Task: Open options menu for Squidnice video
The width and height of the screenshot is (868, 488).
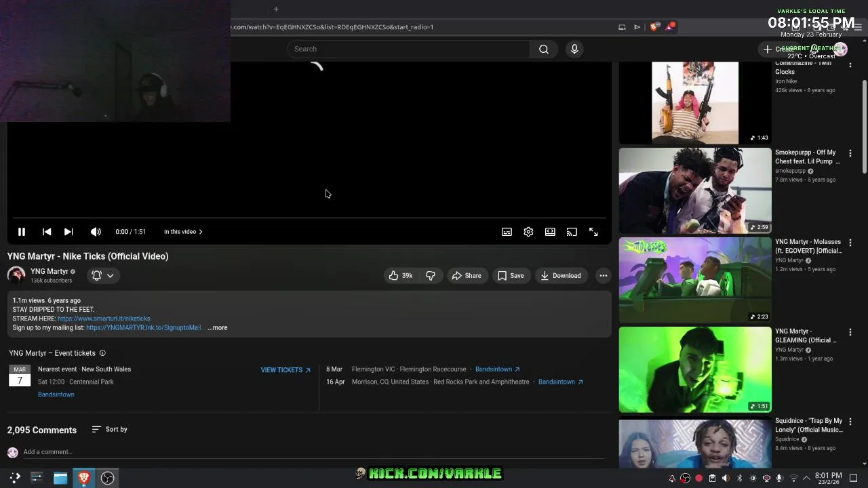Action: click(850, 422)
